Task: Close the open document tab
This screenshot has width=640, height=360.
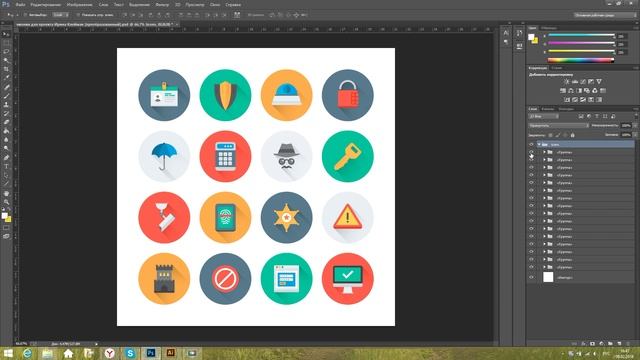Action: pos(177,24)
